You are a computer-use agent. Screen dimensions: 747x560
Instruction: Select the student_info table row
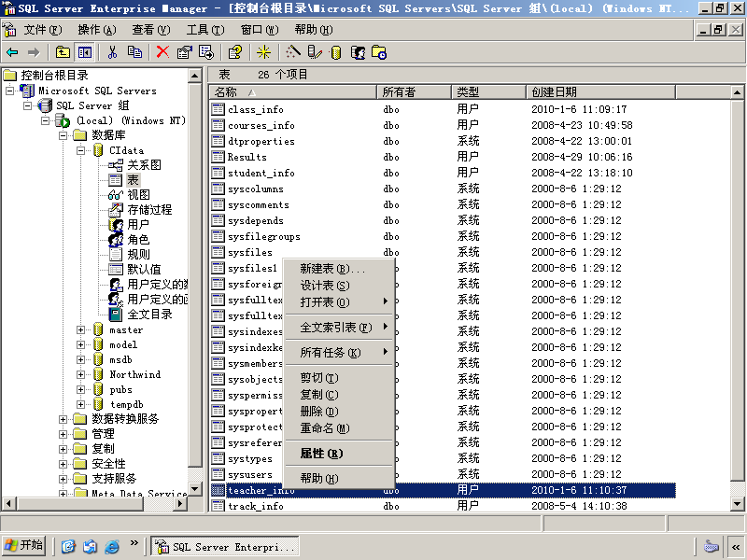pos(443,173)
